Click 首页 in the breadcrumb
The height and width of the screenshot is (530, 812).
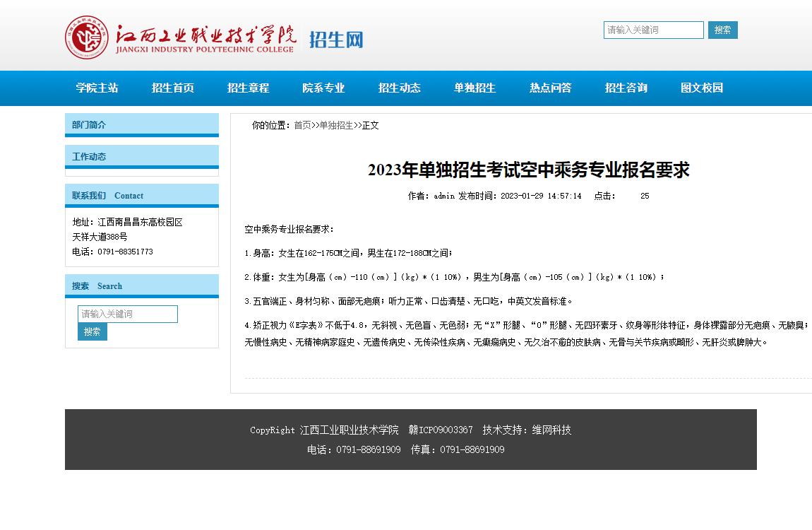click(x=302, y=126)
